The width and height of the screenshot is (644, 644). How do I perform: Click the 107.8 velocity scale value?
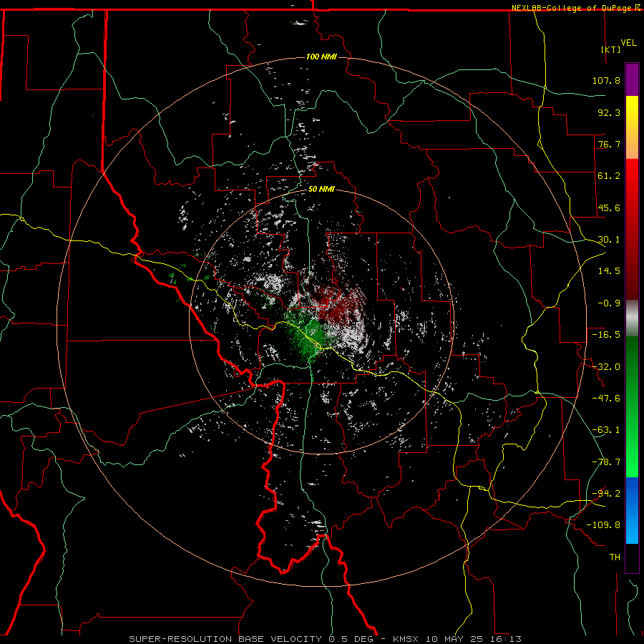pyautogui.click(x=606, y=80)
